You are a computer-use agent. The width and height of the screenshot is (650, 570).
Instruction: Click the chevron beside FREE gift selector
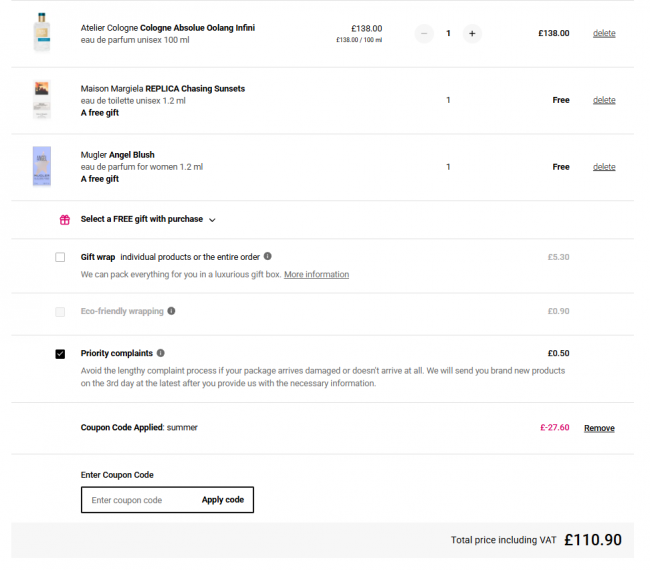212,220
